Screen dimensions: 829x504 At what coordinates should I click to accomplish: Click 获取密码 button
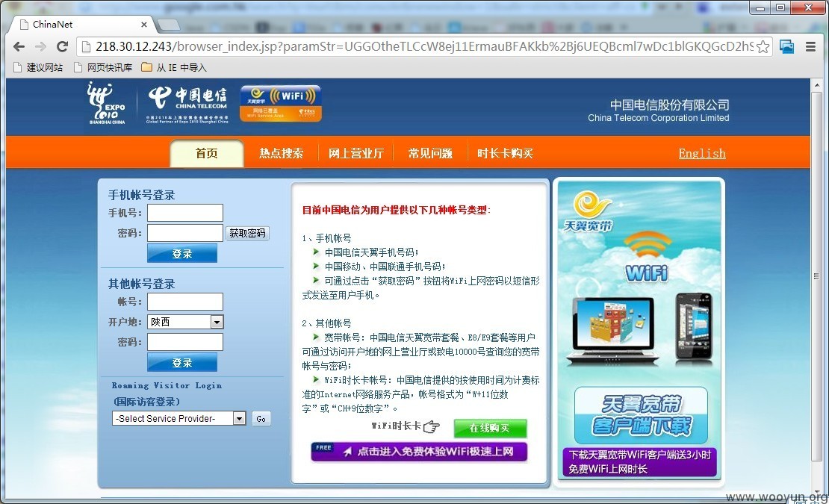click(x=247, y=233)
